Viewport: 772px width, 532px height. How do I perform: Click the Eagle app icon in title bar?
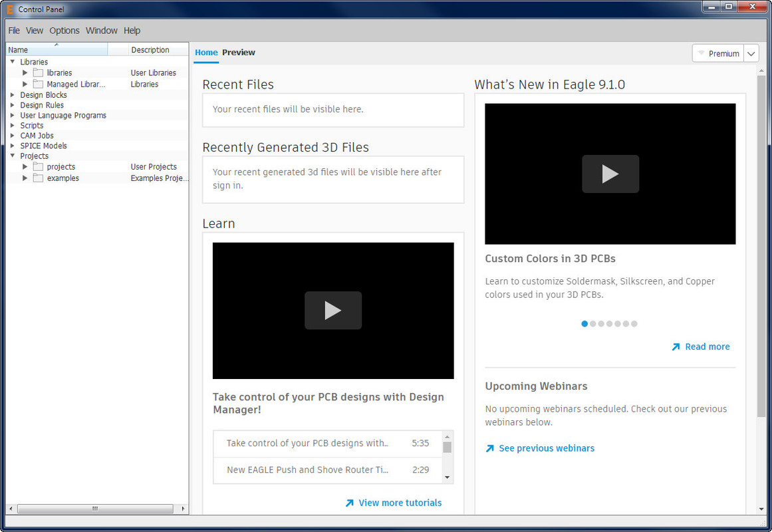(x=9, y=9)
